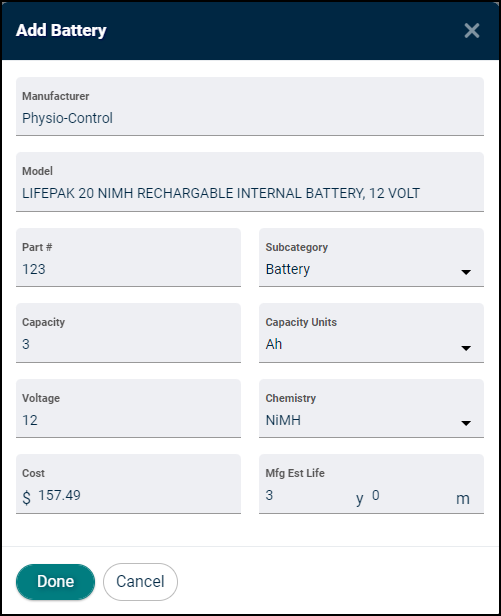Open the Chemistry dropdown showing NiMH

371,408
